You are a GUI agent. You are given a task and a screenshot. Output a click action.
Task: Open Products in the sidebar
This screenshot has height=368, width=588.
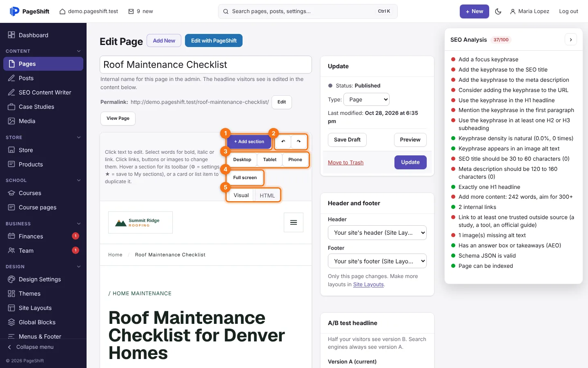43,164
